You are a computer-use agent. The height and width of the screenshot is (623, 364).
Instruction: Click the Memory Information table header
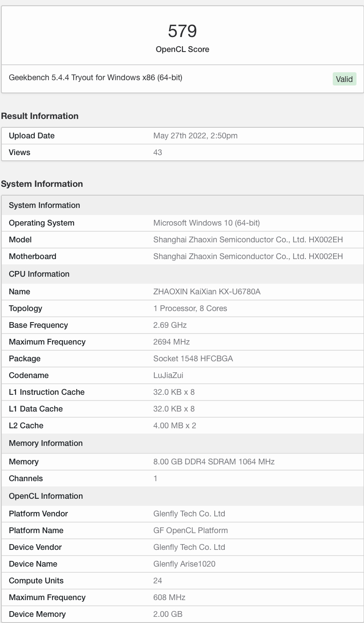46,443
